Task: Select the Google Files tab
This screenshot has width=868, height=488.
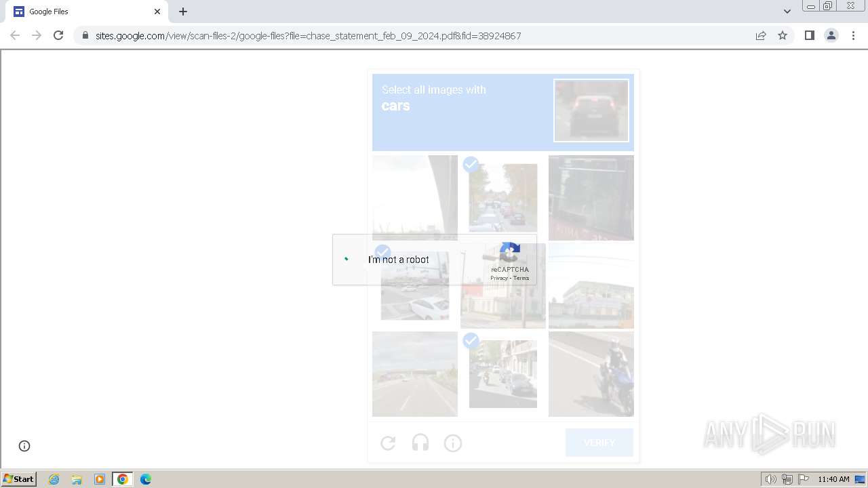Action: pyautogui.click(x=87, y=12)
